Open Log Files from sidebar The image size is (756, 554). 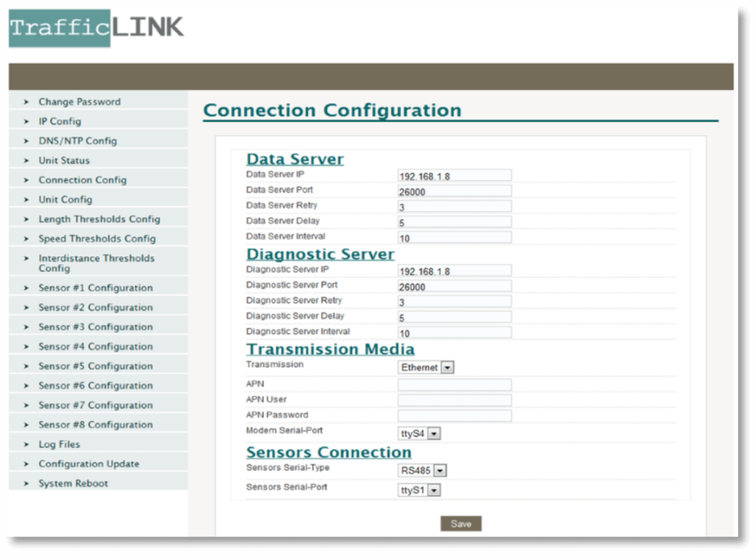[59, 444]
